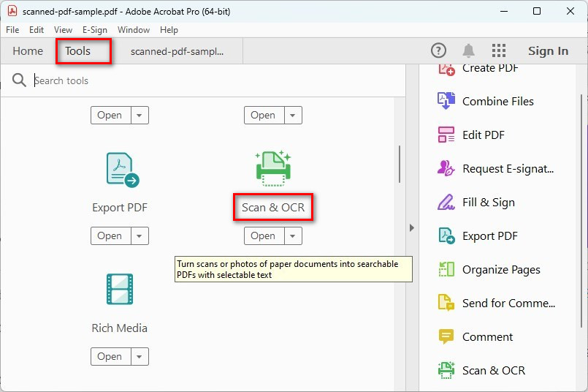Open Organize Pages from the right pane

tap(501, 270)
